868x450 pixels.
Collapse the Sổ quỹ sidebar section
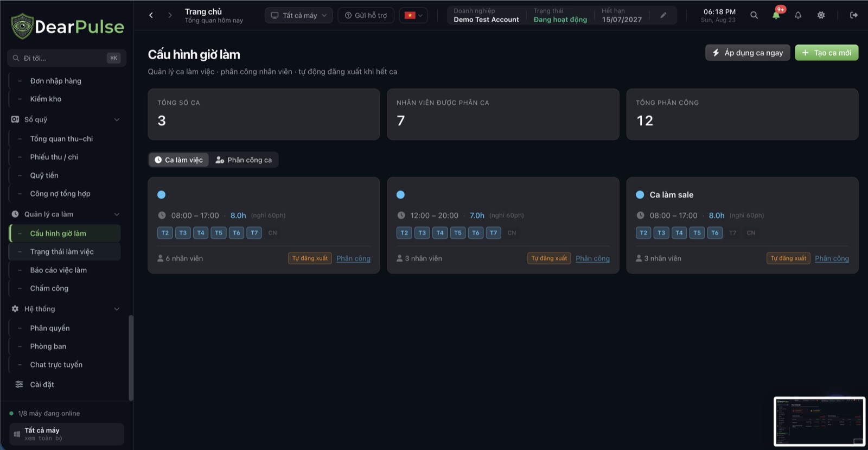[x=117, y=119]
